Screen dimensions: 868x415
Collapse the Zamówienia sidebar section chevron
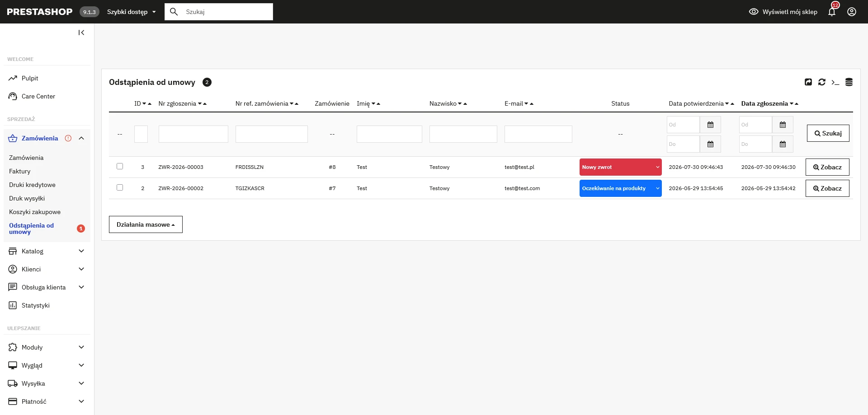(x=81, y=138)
